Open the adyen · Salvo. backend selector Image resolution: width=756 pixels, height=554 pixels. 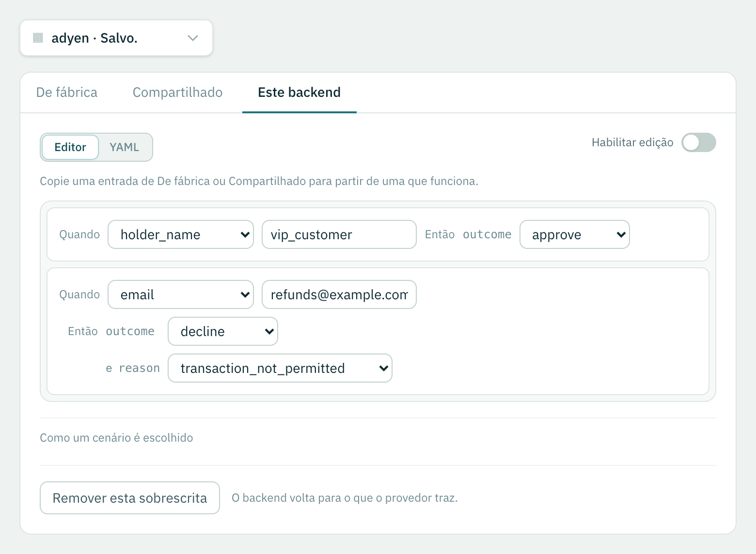[x=116, y=38]
